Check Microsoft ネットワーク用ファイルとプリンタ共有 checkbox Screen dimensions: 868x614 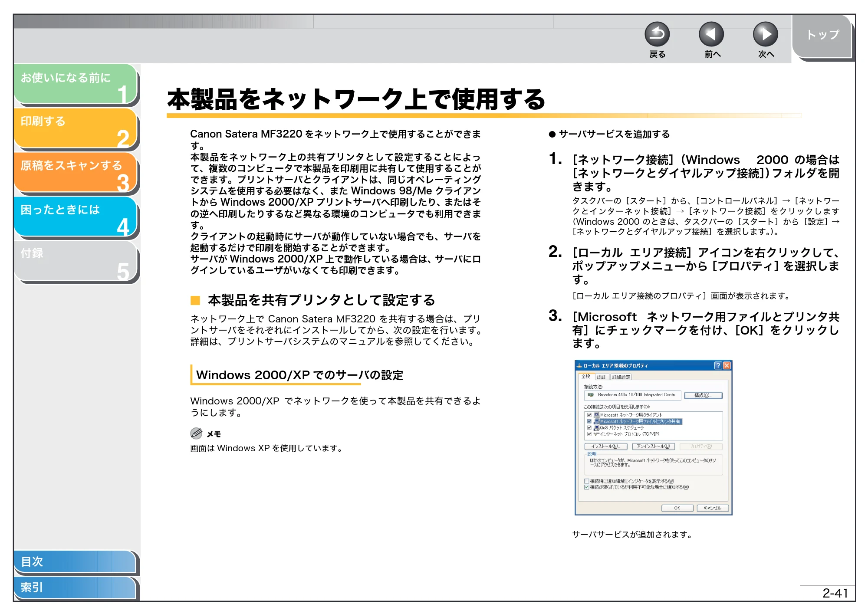589,421
